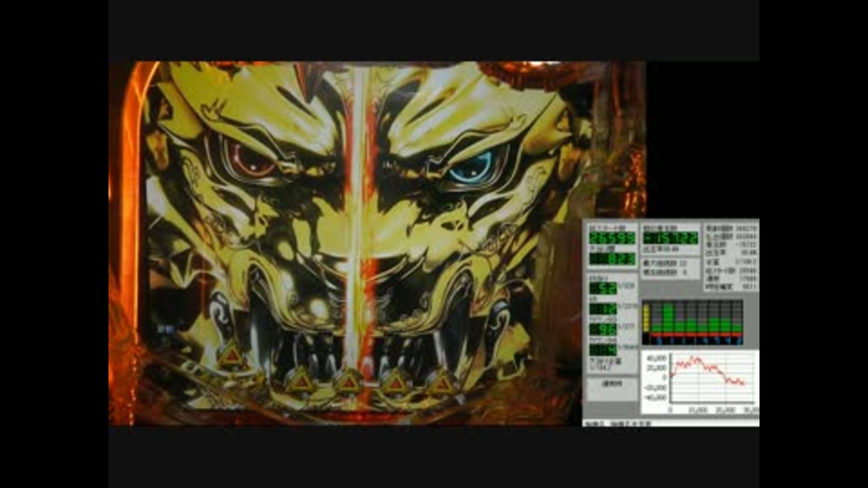
Task: Click the second red triangle emblem from left
Action: (x=300, y=380)
